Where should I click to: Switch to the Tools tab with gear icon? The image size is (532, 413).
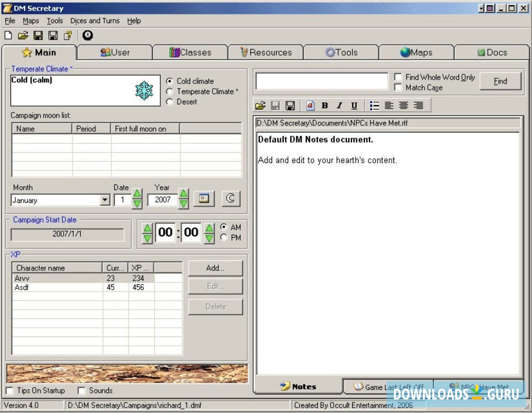click(341, 53)
